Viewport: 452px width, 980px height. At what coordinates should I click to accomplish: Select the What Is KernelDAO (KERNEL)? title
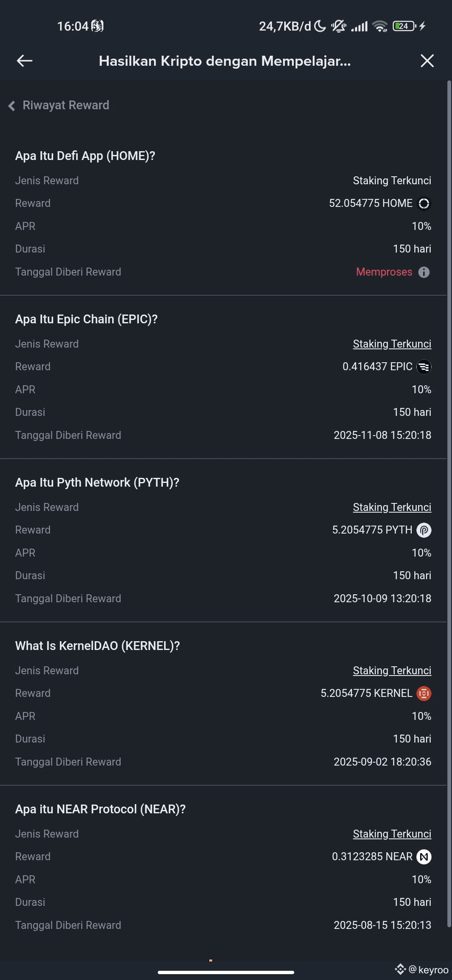coord(98,646)
